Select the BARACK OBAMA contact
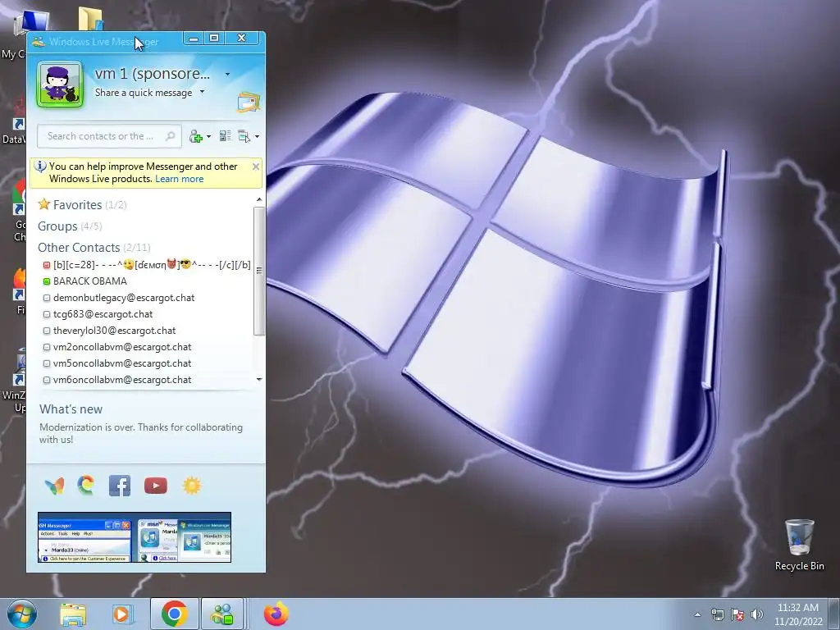This screenshot has height=630, width=840. click(x=90, y=281)
